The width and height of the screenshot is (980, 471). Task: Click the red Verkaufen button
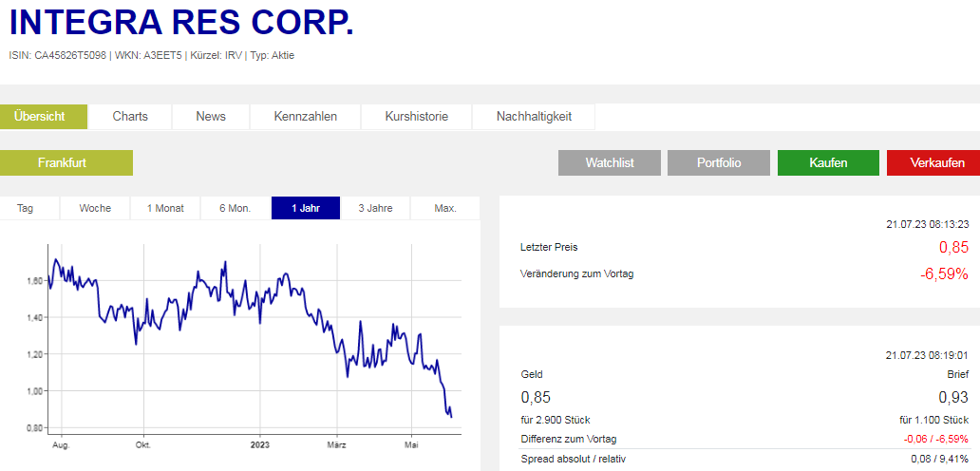[x=933, y=163]
